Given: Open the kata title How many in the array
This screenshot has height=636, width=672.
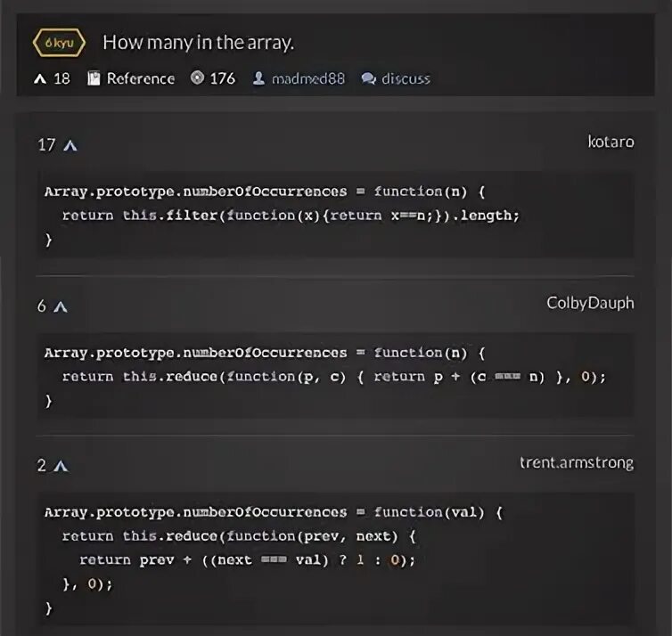Looking at the screenshot, I should 198,42.
